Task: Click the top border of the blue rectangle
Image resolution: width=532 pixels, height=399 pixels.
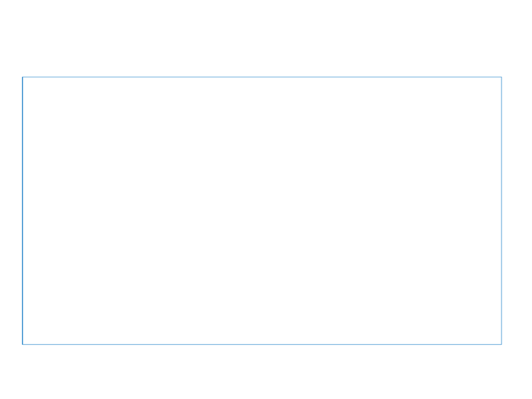Action: (262, 77)
